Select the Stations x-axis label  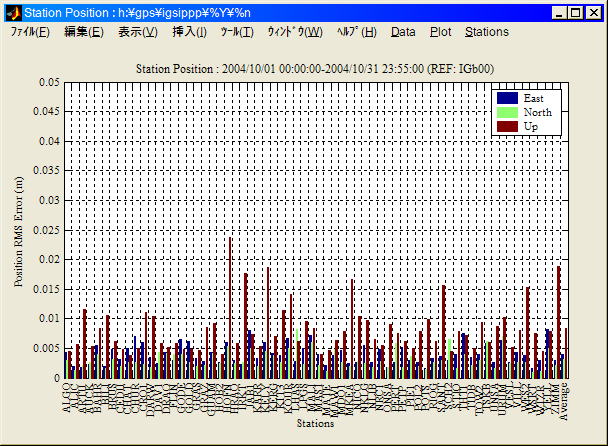click(315, 424)
